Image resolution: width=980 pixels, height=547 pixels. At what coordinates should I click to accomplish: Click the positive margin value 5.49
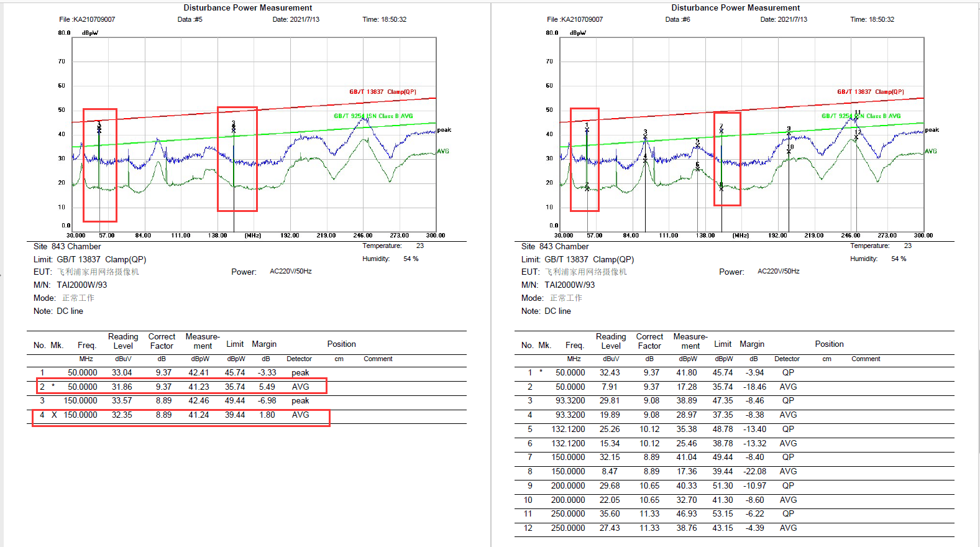[x=267, y=387]
